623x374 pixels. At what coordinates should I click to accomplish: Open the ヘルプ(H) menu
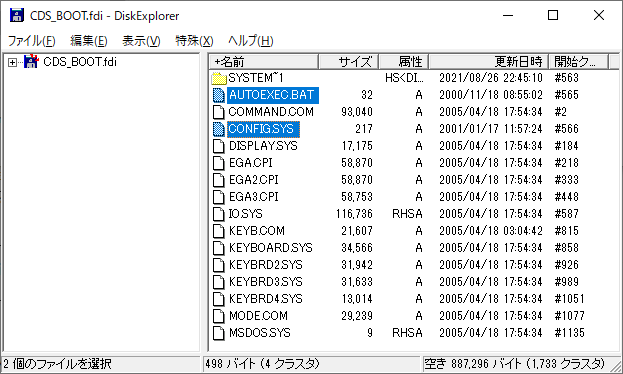point(250,41)
